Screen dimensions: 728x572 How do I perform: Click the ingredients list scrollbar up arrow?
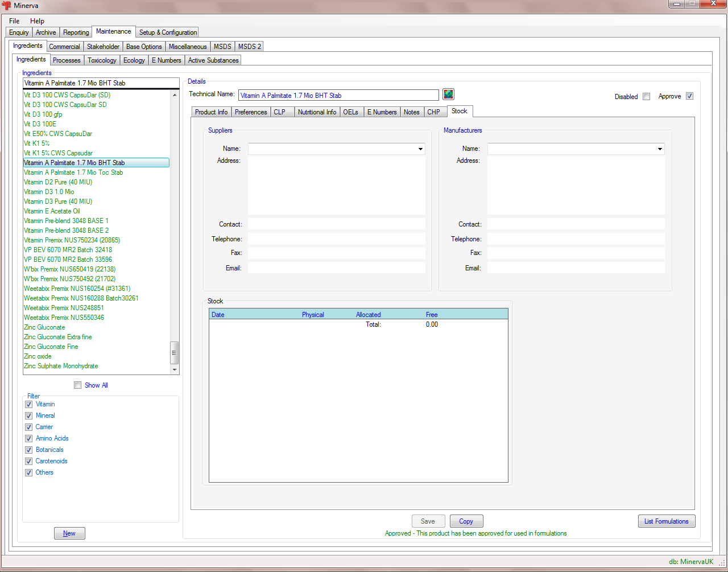175,95
